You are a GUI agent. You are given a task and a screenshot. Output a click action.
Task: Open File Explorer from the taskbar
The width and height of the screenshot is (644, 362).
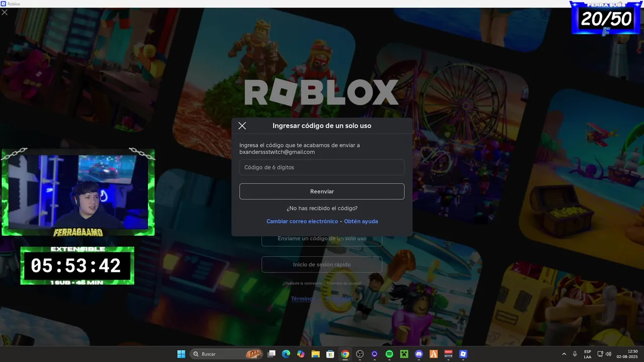[315, 354]
